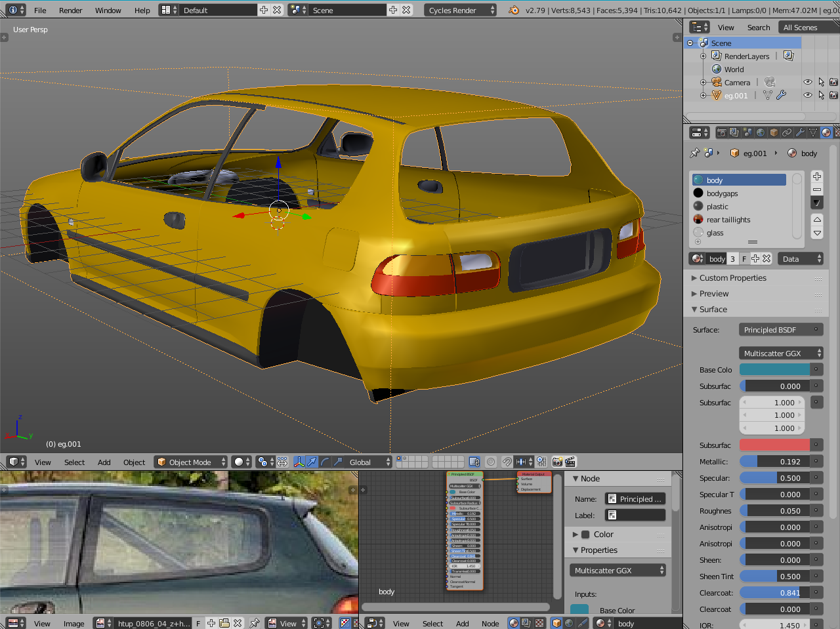Click the node Name field Principled

coord(635,498)
